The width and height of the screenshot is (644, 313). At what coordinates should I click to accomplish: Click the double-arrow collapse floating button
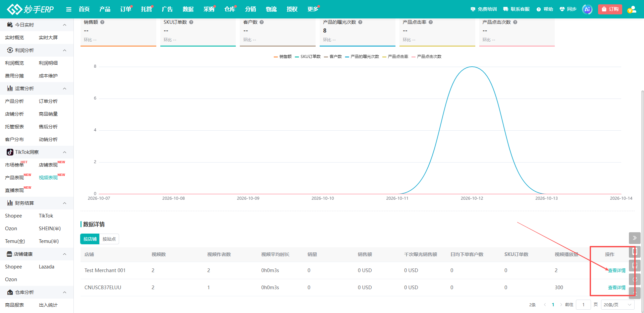pyautogui.click(x=635, y=238)
